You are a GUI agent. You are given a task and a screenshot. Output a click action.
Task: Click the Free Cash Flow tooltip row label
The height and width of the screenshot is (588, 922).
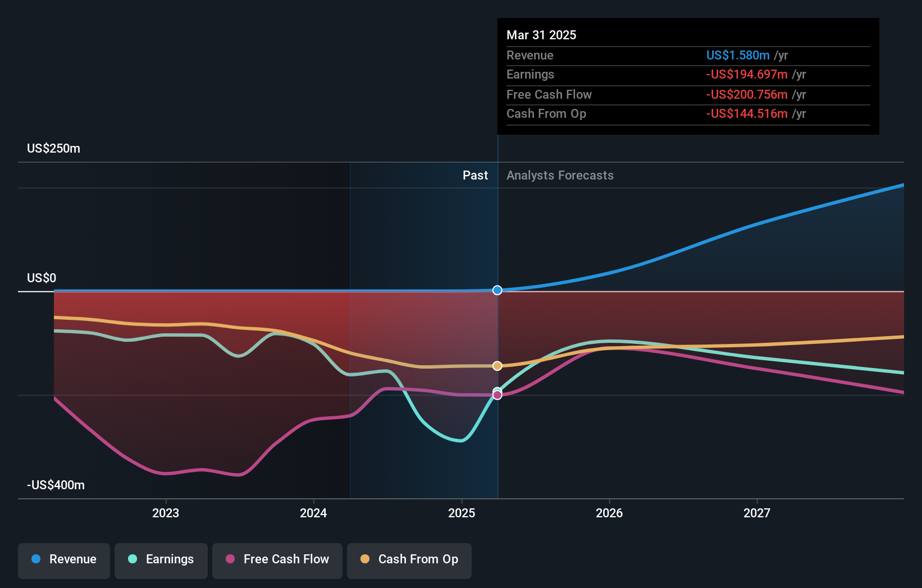[x=549, y=94]
